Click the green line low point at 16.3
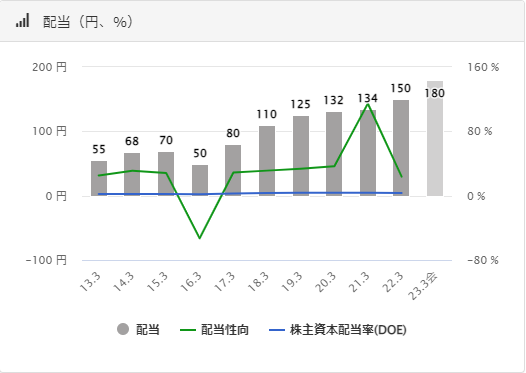 coord(200,238)
